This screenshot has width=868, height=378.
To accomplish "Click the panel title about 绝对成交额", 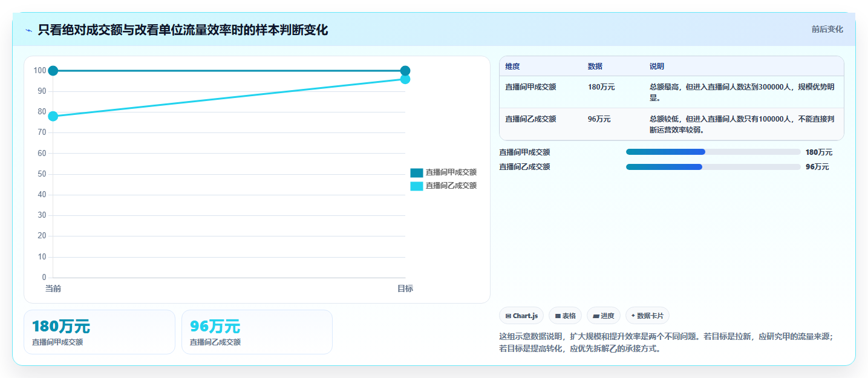I will tap(183, 30).
